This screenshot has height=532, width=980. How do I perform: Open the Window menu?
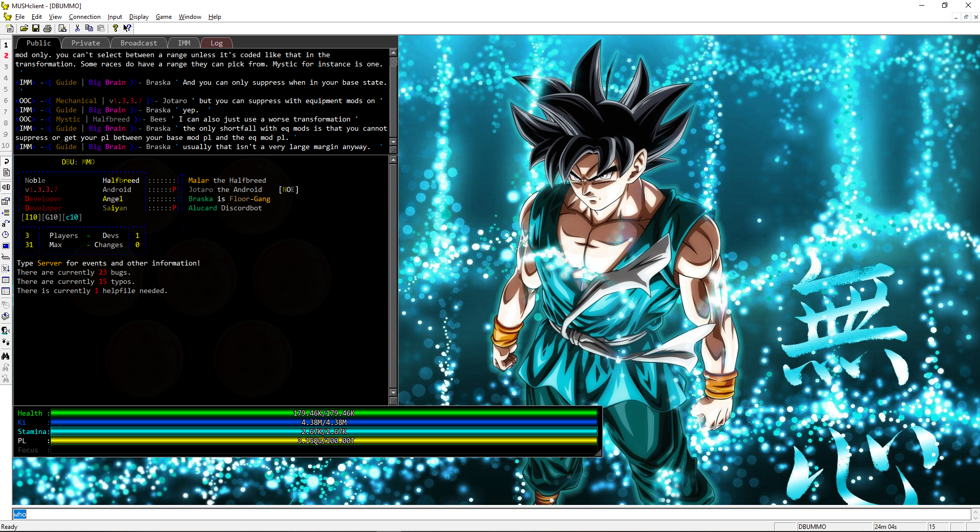[x=190, y=17]
